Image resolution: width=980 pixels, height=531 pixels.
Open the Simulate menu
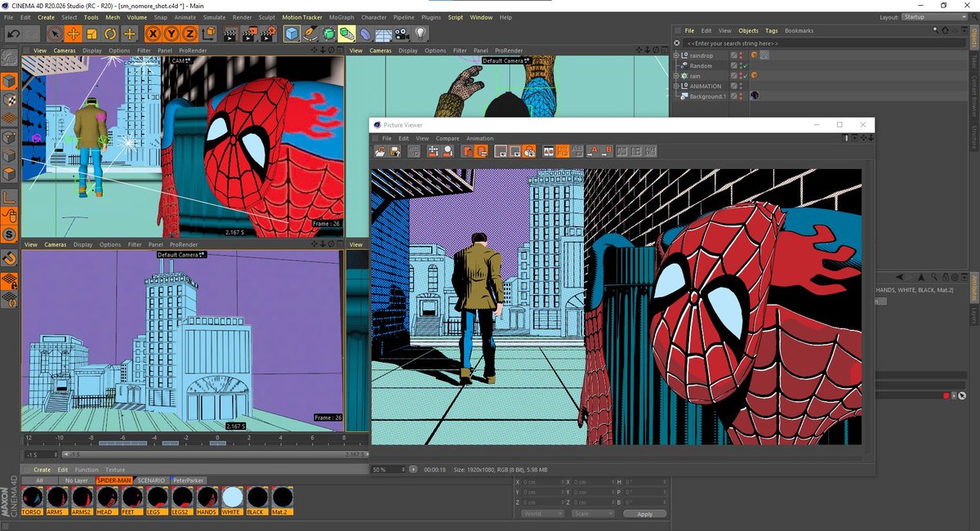tap(214, 17)
